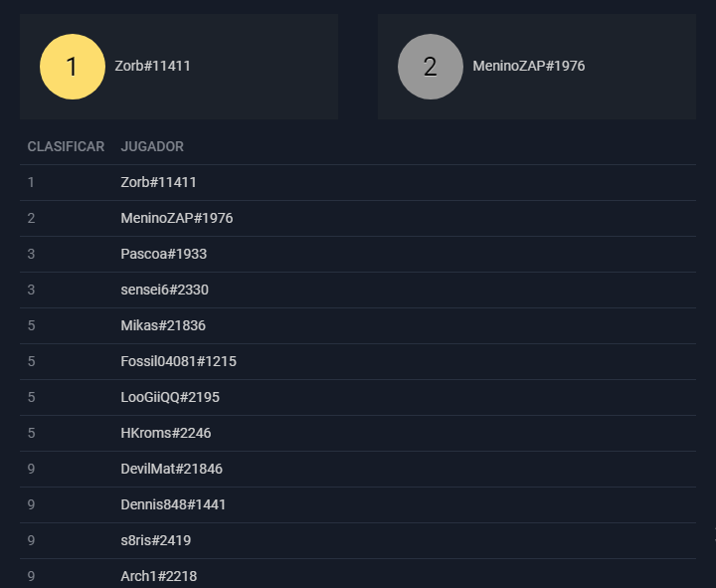716x588 pixels.
Task: Click rank 3 beside Pascoa#1933
Action: (31, 254)
